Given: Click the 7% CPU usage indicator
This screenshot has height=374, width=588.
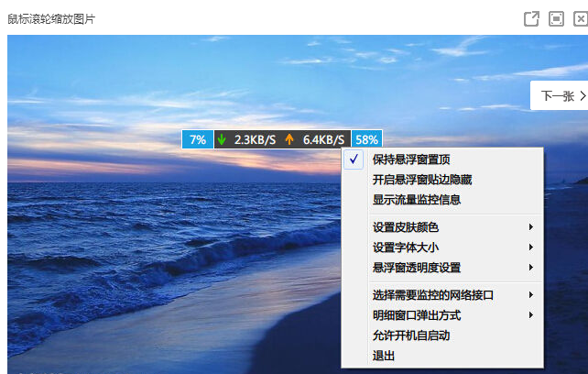Looking at the screenshot, I should (198, 139).
